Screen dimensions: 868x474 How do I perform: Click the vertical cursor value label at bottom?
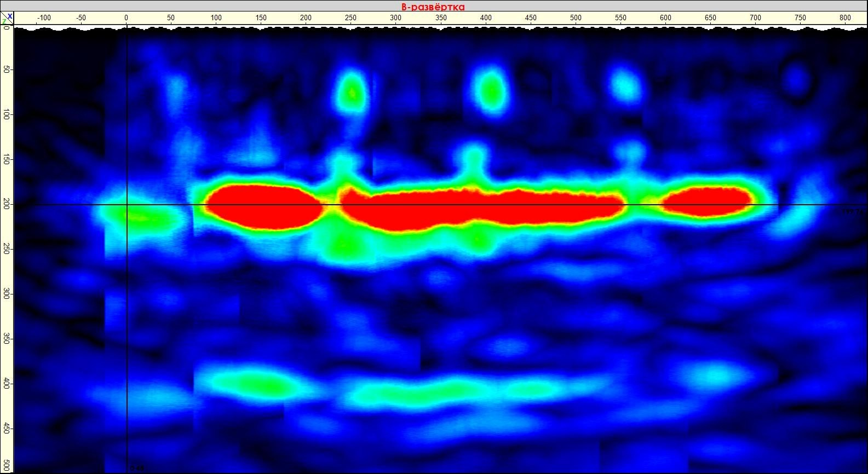click(x=136, y=469)
